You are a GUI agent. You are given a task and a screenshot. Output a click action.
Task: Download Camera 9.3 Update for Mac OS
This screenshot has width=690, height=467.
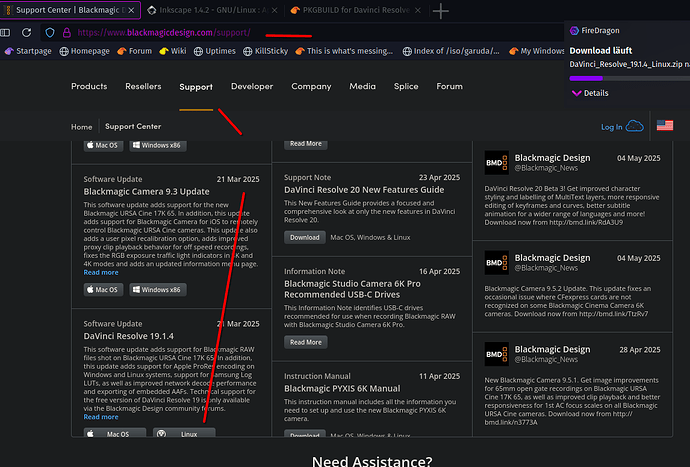tap(103, 290)
